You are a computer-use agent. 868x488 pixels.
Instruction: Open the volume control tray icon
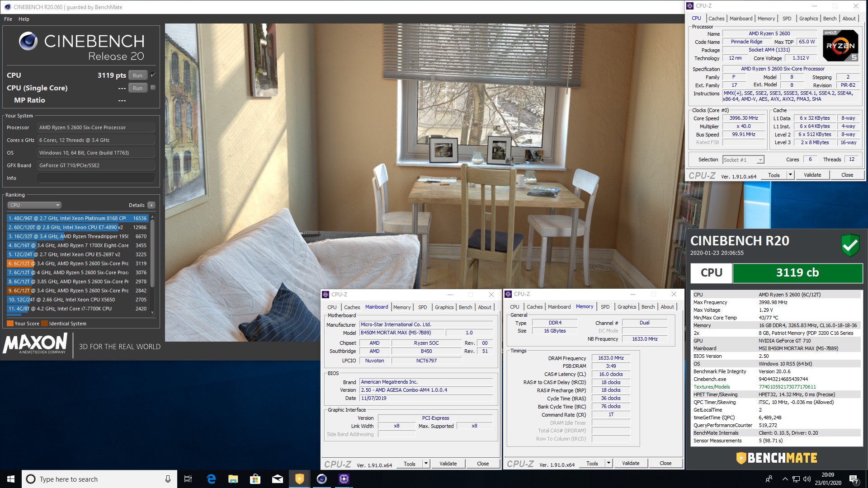[807, 479]
